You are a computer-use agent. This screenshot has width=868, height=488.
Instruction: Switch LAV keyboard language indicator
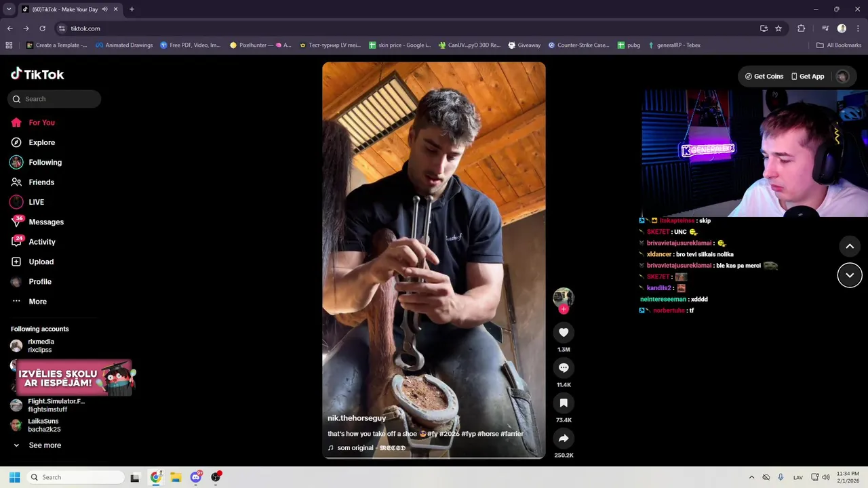pos(798,477)
